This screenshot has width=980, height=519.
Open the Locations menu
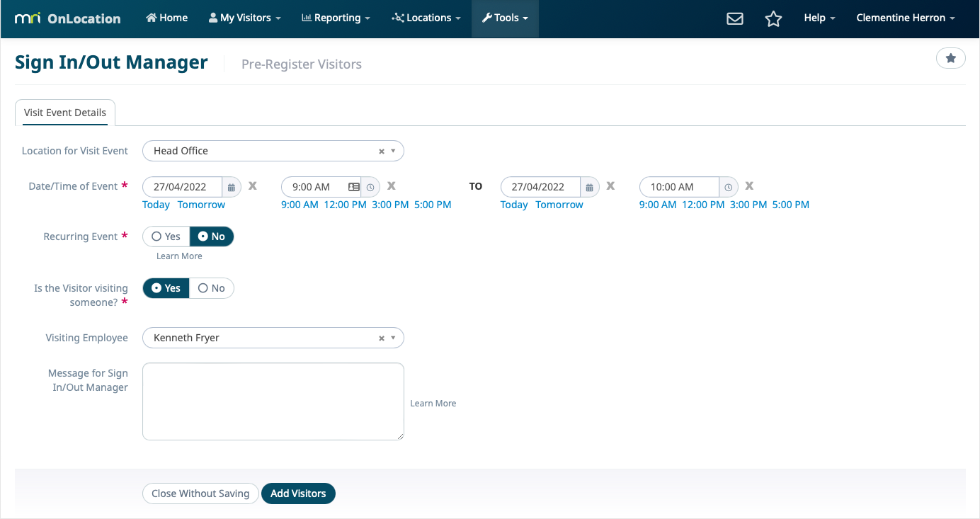click(426, 18)
